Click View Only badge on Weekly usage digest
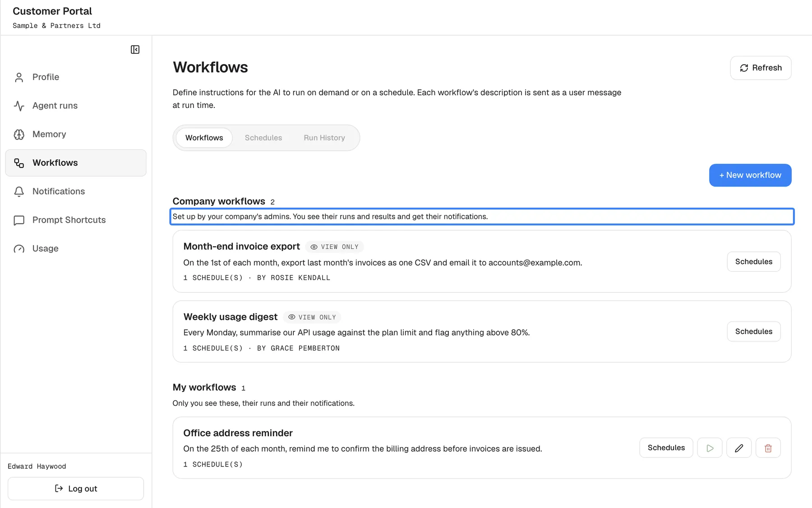812x508 pixels. [312, 317]
